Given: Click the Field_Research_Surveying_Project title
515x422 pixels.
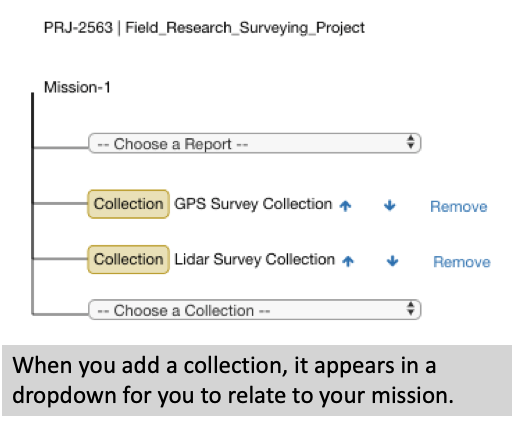Looking at the screenshot, I should [245, 28].
